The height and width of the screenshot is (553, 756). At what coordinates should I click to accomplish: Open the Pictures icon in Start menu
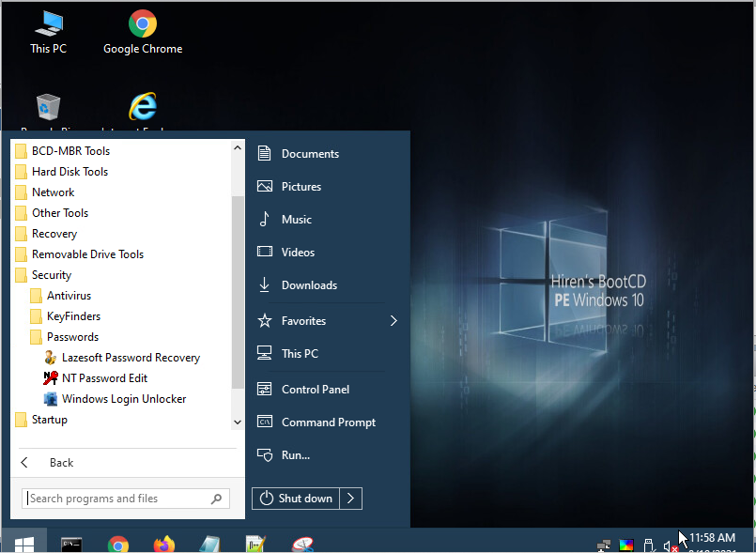point(264,187)
